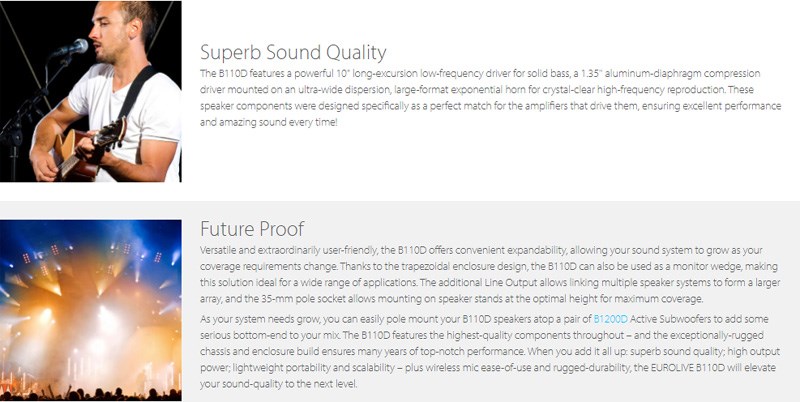The width and height of the screenshot is (800, 402).
Task: Select the Future Proof heading
Action: coord(252,229)
